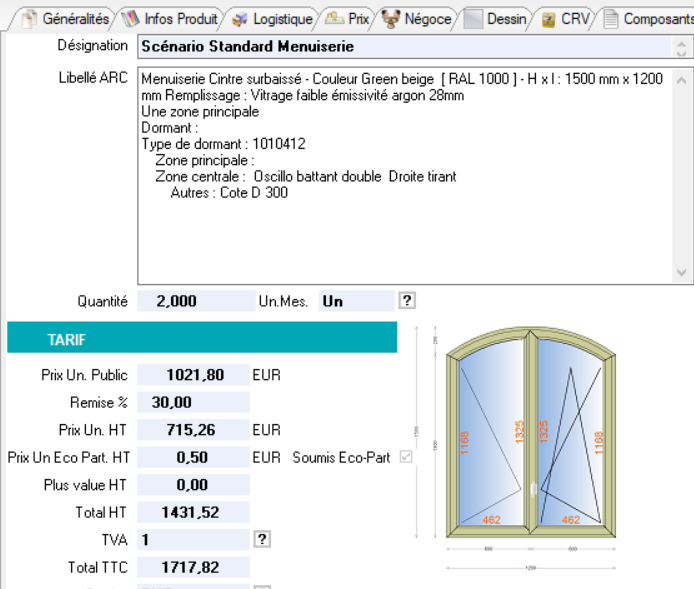This screenshot has width=694, height=589.
Task: Click the Plus value HT field
Action: 193,485
